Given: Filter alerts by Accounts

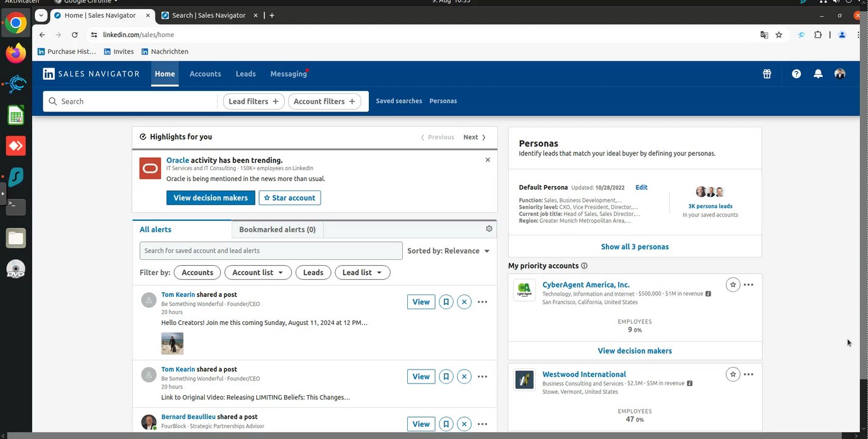Looking at the screenshot, I should click(x=197, y=273).
